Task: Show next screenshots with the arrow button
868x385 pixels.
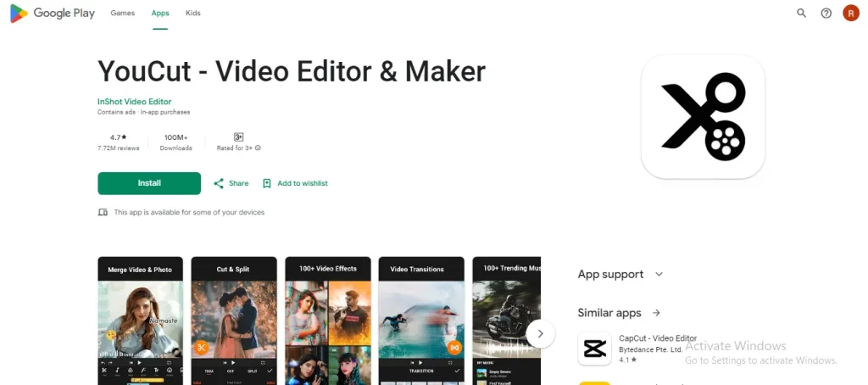Action: [540, 333]
